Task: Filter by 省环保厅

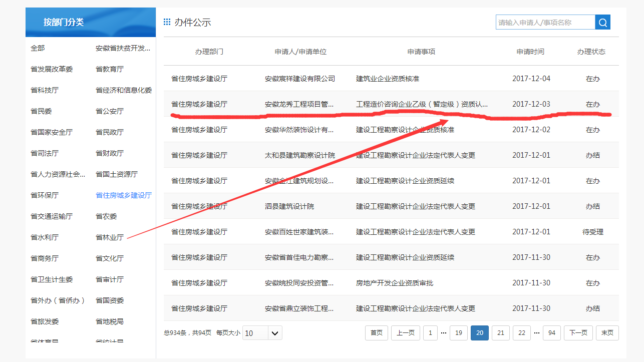Action: point(45,195)
